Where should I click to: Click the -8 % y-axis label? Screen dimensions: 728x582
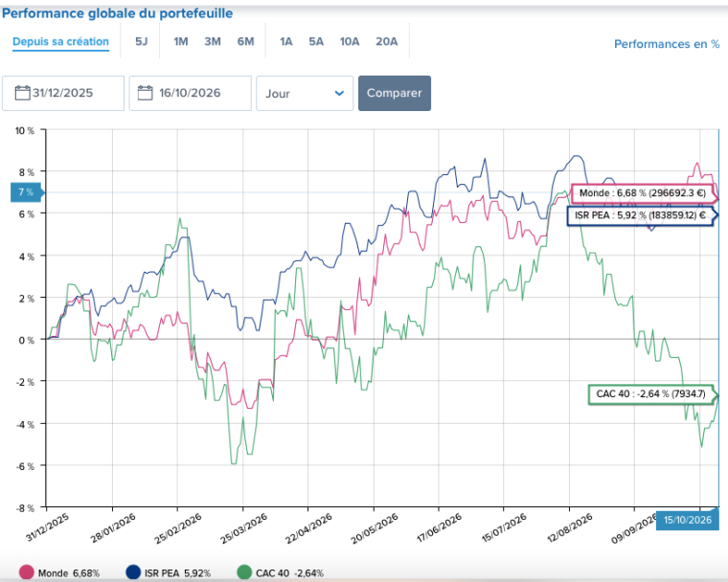25,508
